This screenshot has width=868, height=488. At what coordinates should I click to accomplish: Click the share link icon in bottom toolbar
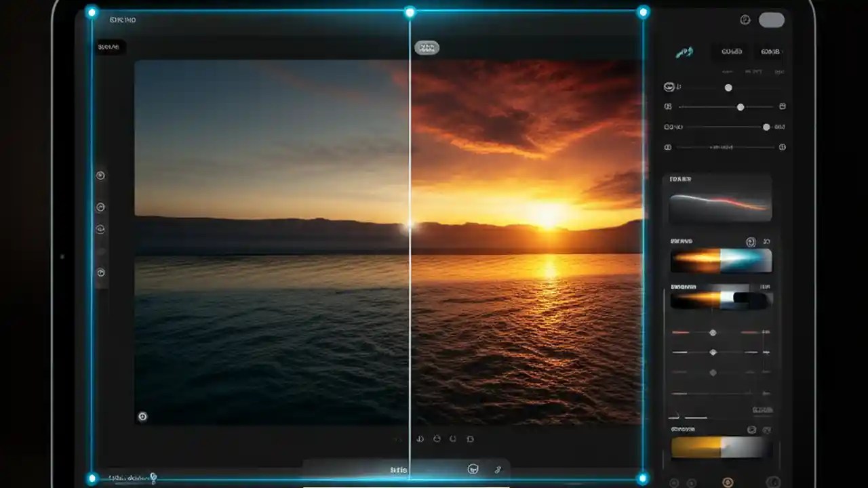click(x=500, y=469)
